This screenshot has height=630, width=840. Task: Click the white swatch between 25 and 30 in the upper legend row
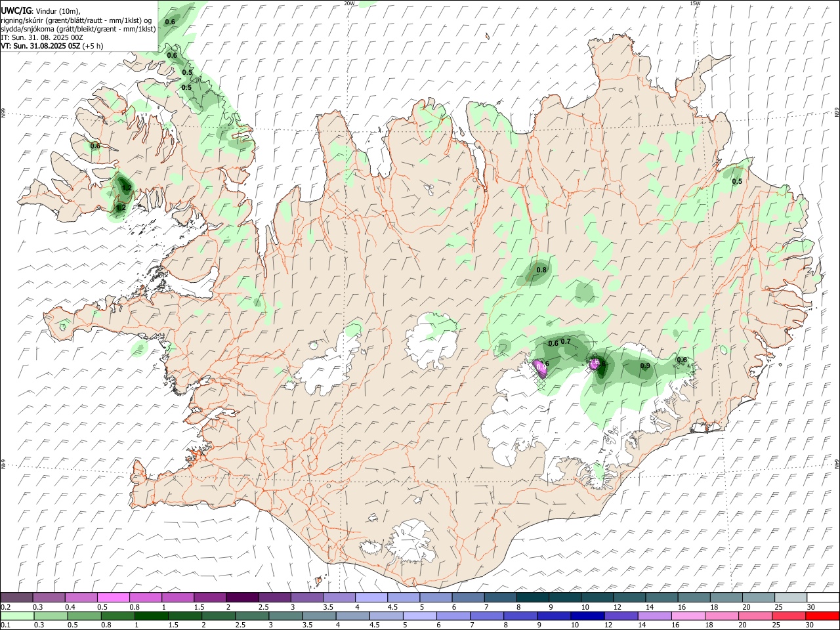tap(790, 598)
